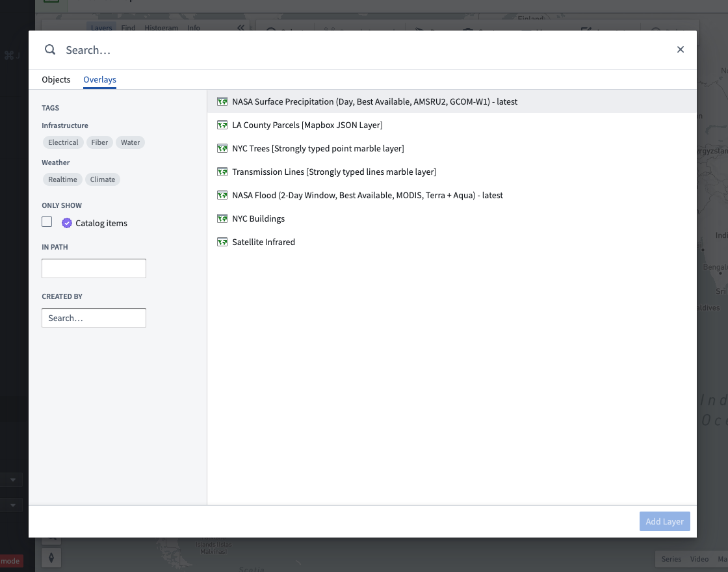Select Satellite Infrared layer text
The image size is (728, 572).
tap(264, 242)
